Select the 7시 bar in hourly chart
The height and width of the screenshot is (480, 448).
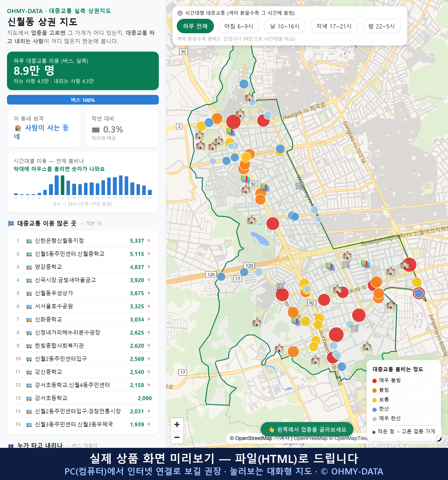57,185
